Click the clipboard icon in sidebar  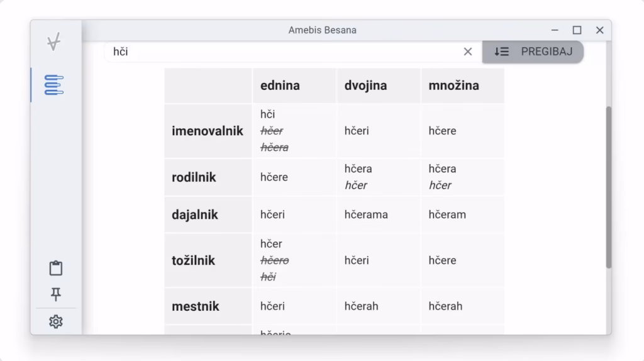point(56,268)
